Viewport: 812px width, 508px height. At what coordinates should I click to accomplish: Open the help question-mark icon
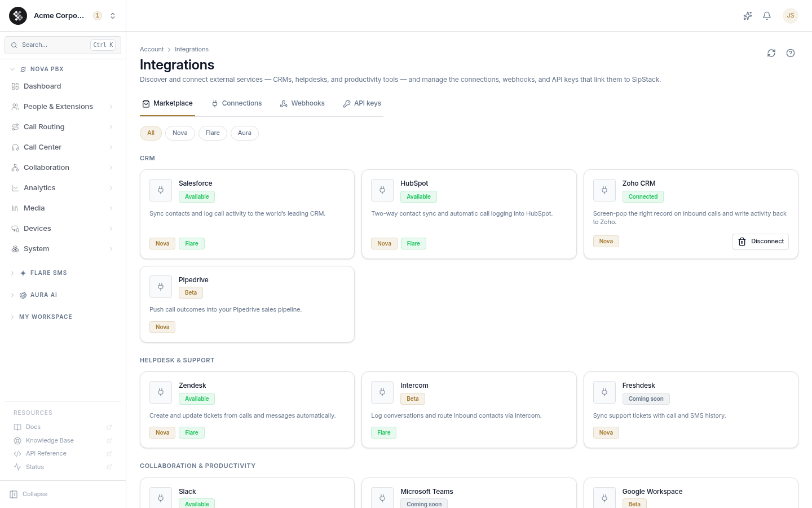tap(791, 53)
